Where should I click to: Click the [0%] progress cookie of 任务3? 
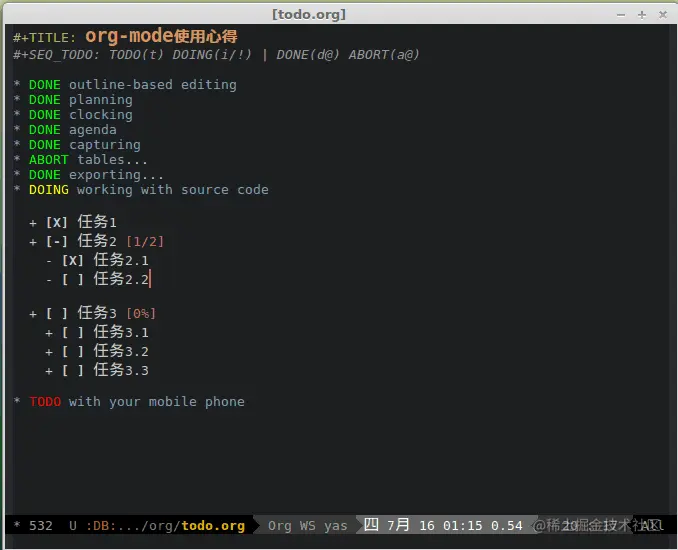pos(141,313)
